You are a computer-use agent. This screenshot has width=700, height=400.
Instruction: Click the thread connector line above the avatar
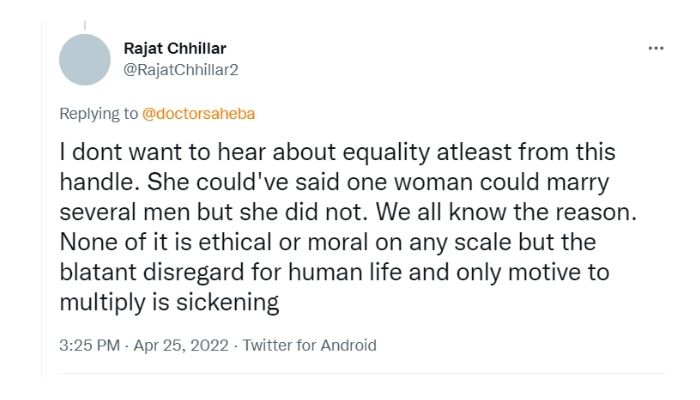tap(85, 26)
